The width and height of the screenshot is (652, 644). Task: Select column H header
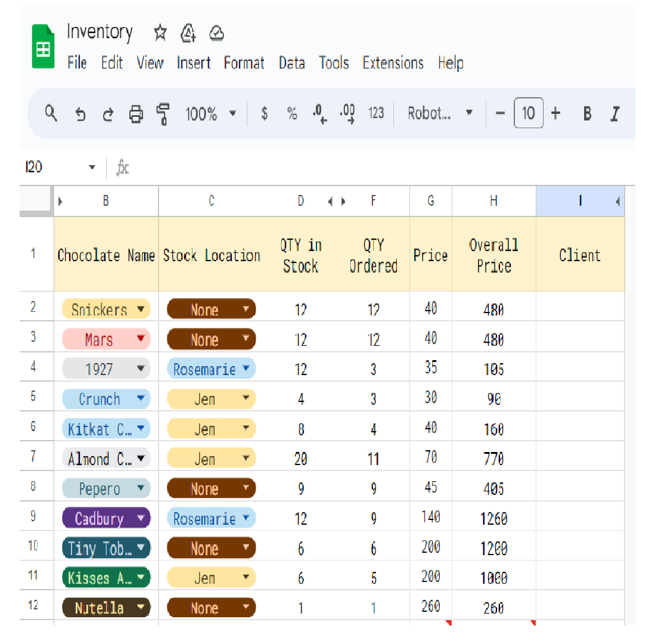point(493,201)
